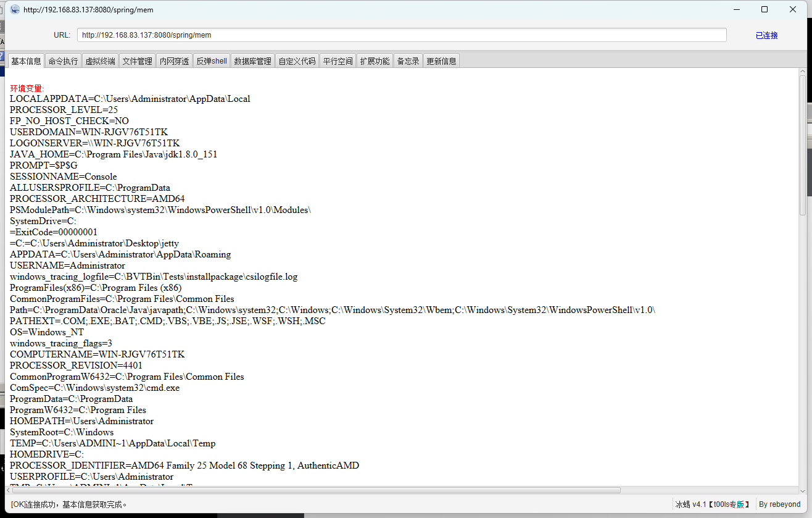
Task: Select the 自定义代码 tab
Action: tap(297, 61)
